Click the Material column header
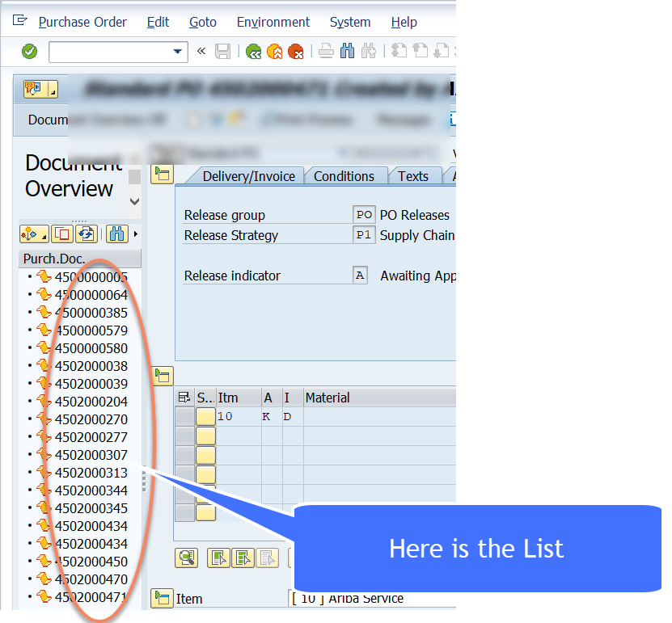Viewport: 672px width, 623px height. [328, 398]
